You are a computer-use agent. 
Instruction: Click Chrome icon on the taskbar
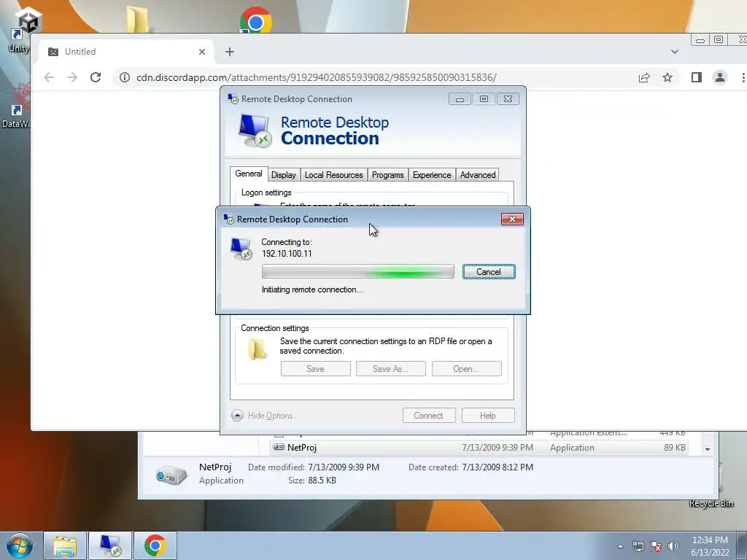click(x=155, y=545)
